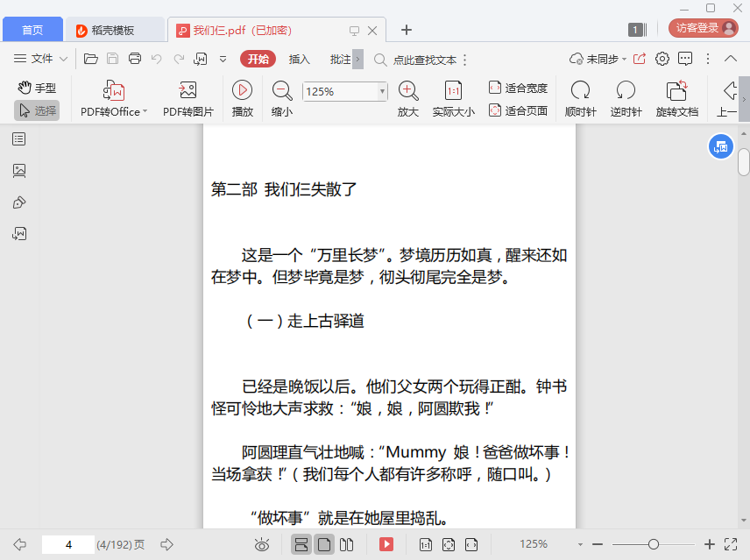The width and height of the screenshot is (750, 560).
Task: Click the zoom slider handle in status bar
Action: [654, 544]
